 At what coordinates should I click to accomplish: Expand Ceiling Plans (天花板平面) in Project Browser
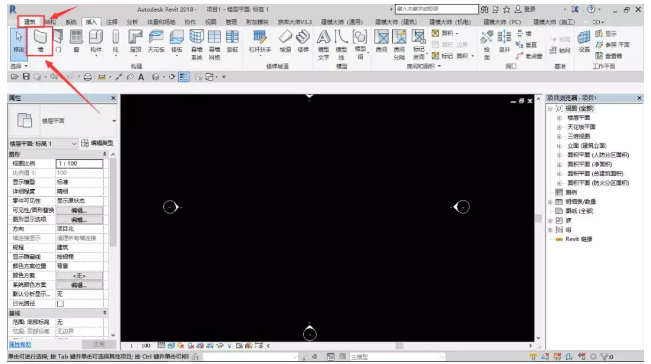click(559, 127)
